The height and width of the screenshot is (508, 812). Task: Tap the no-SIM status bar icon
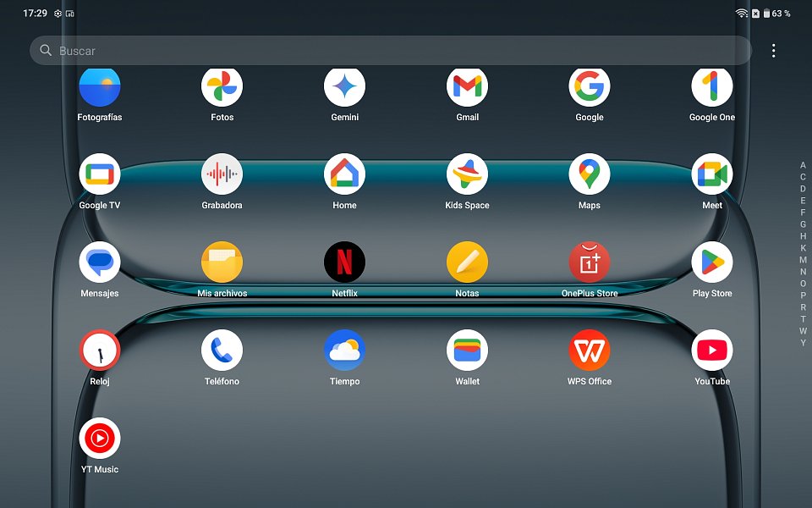tap(755, 14)
